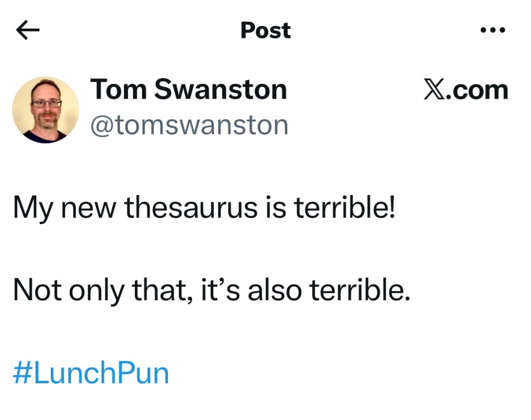Select the "Post" header title
This screenshot has width=531, height=420.
[265, 31]
